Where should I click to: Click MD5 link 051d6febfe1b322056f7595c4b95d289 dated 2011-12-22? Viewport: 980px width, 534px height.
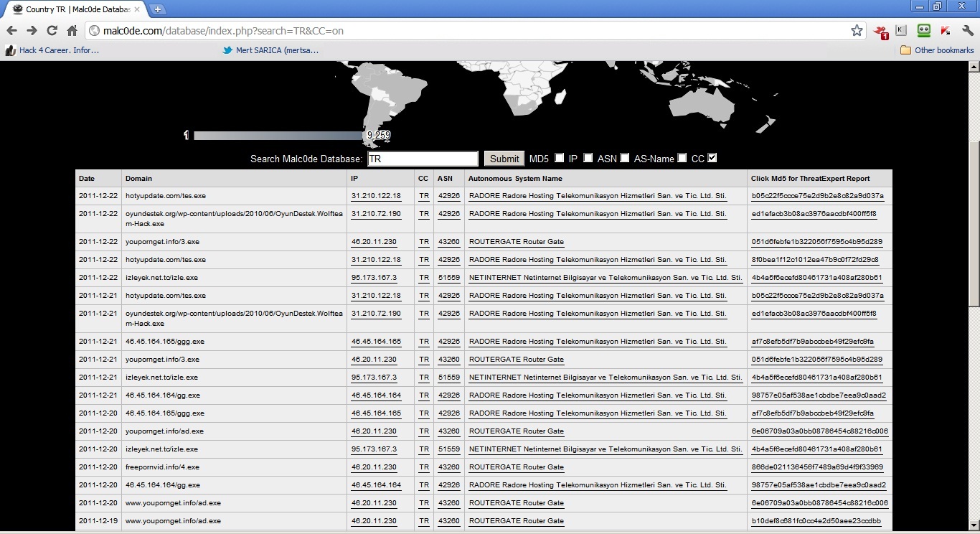tap(816, 241)
